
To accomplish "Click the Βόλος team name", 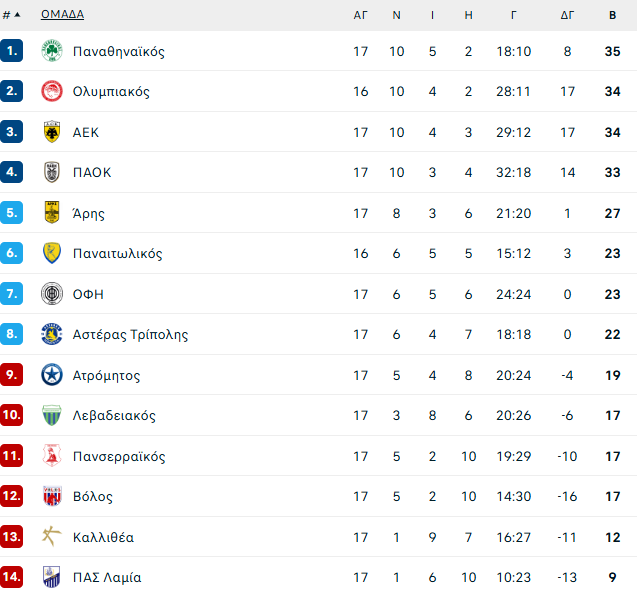I will coord(93,496).
